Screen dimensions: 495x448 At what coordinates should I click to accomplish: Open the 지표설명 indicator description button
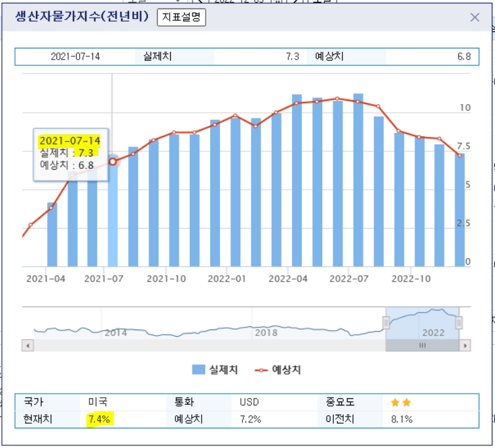pos(181,17)
